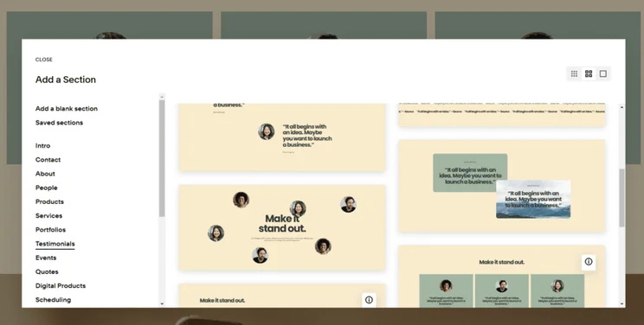Open info icon on three-column testimonial layout
644x325 pixels.
589,262
